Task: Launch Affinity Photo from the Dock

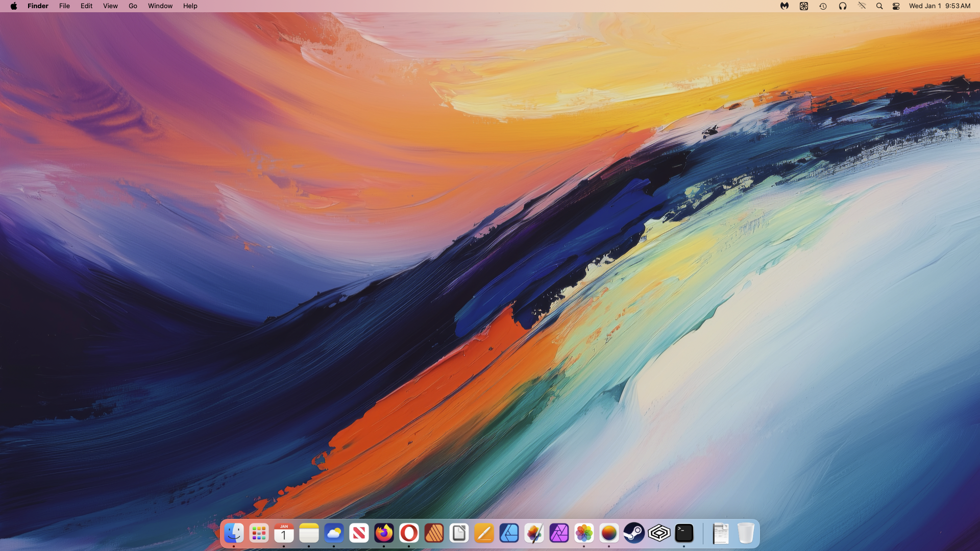Action: click(x=559, y=534)
